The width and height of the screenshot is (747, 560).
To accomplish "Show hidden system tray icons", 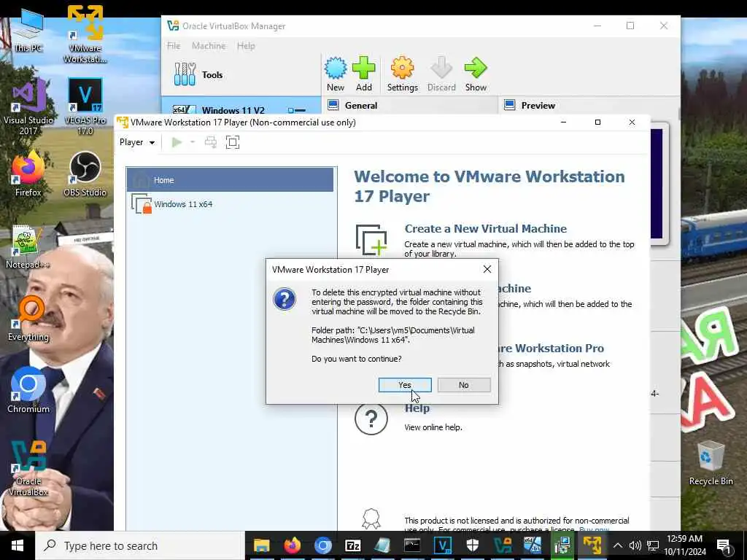I will (x=617, y=545).
